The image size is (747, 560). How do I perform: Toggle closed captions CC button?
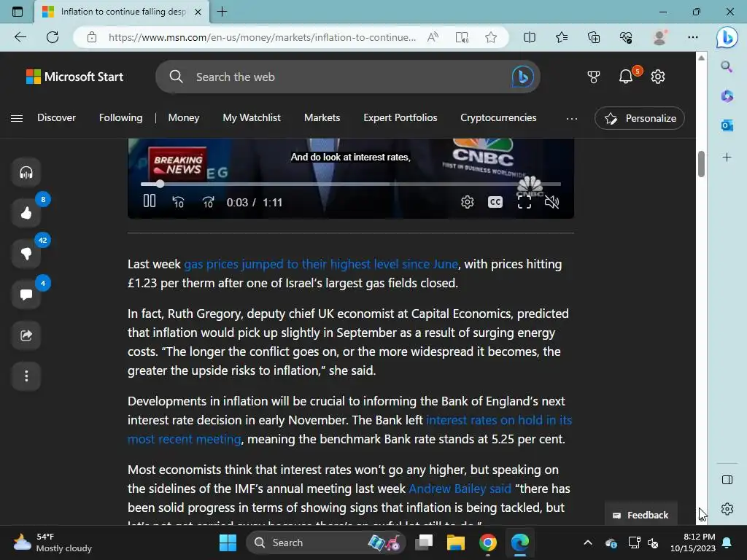[495, 202]
